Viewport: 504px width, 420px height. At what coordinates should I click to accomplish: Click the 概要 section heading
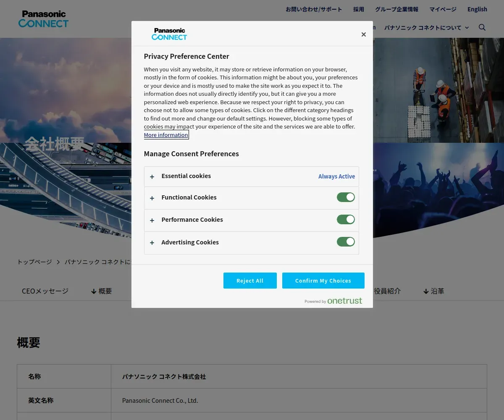[x=29, y=343]
